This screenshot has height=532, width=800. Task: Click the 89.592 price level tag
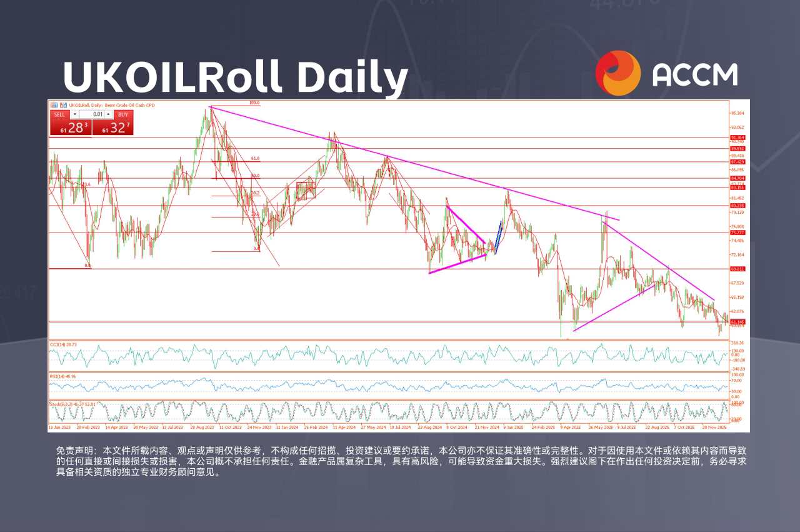[x=737, y=148]
